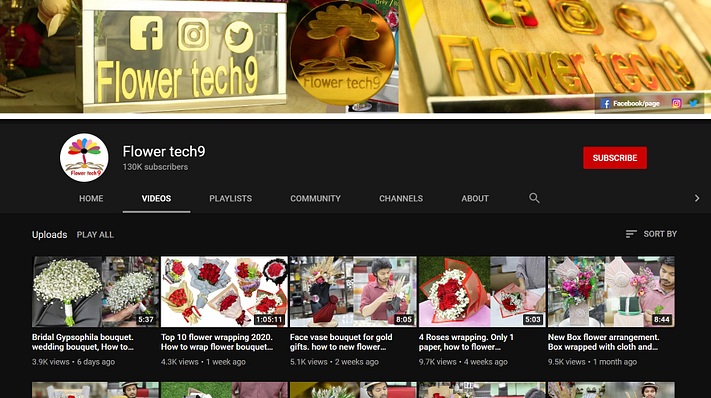
Task: Subscribe to Flower tech9 channel
Action: click(615, 158)
